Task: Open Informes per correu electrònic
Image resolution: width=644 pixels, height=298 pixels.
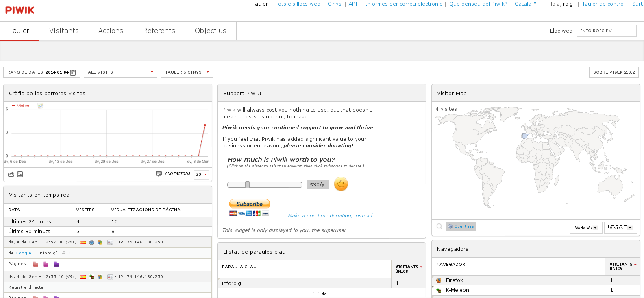Action: pos(403,4)
